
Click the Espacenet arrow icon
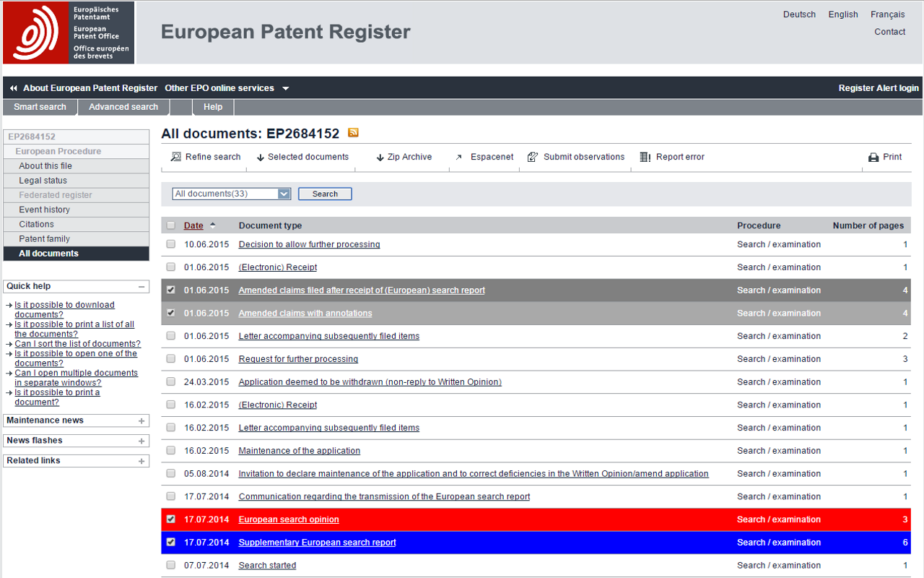pyautogui.click(x=459, y=158)
